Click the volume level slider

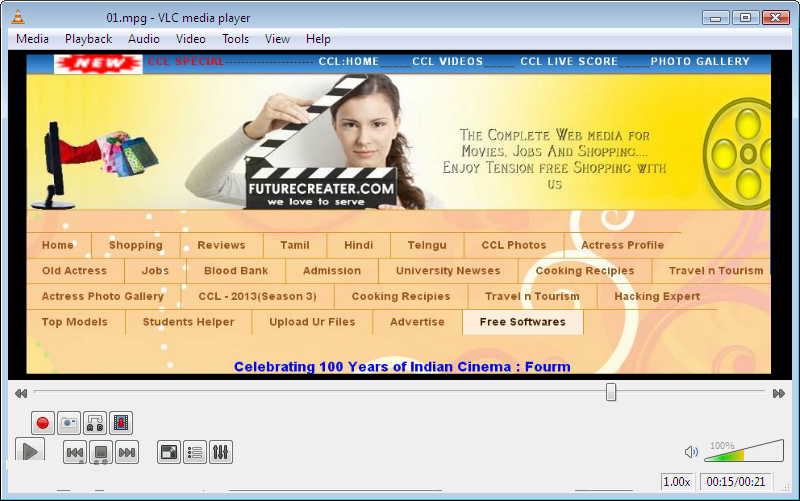[744, 451]
